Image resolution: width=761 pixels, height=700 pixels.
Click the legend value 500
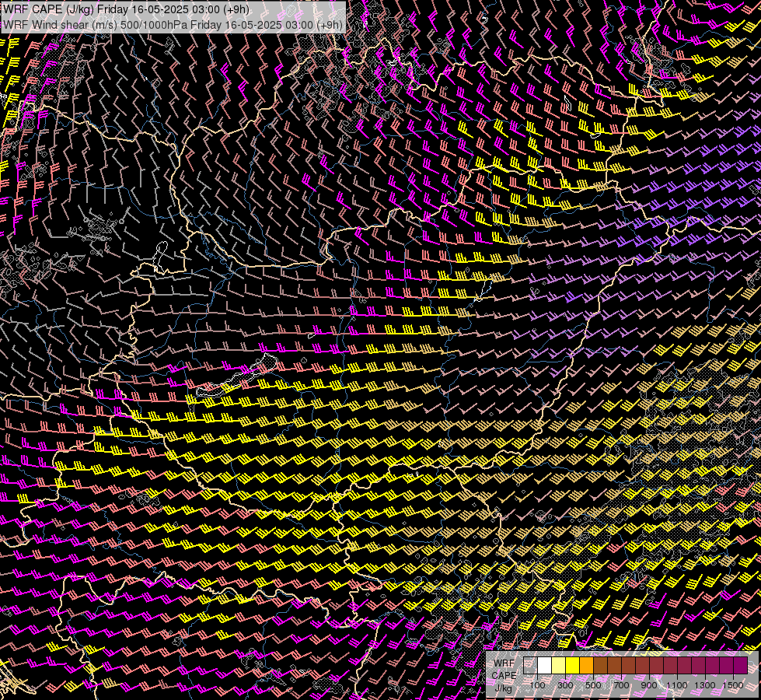coord(593,685)
